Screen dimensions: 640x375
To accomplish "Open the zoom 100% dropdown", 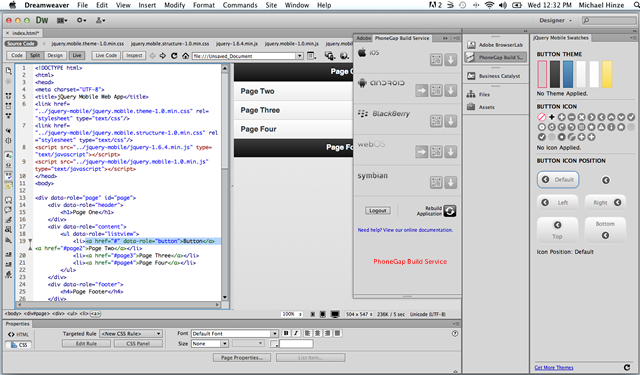I will point(292,314).
